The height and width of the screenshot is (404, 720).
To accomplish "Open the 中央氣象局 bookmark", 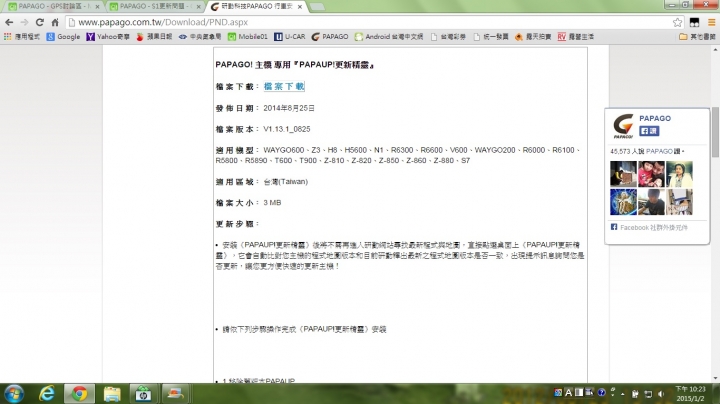I will tap(200, 37).
